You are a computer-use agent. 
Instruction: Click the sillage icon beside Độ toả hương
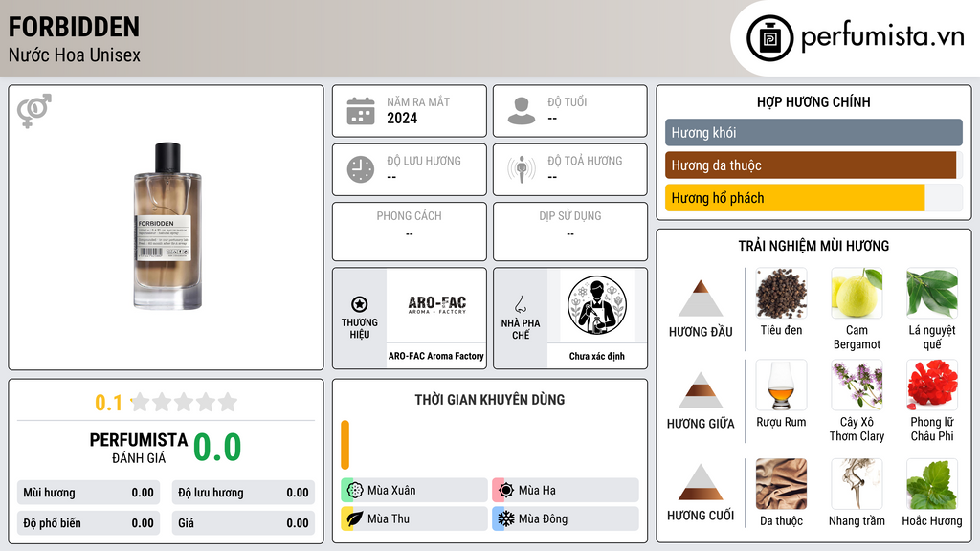tap(522, 169)
